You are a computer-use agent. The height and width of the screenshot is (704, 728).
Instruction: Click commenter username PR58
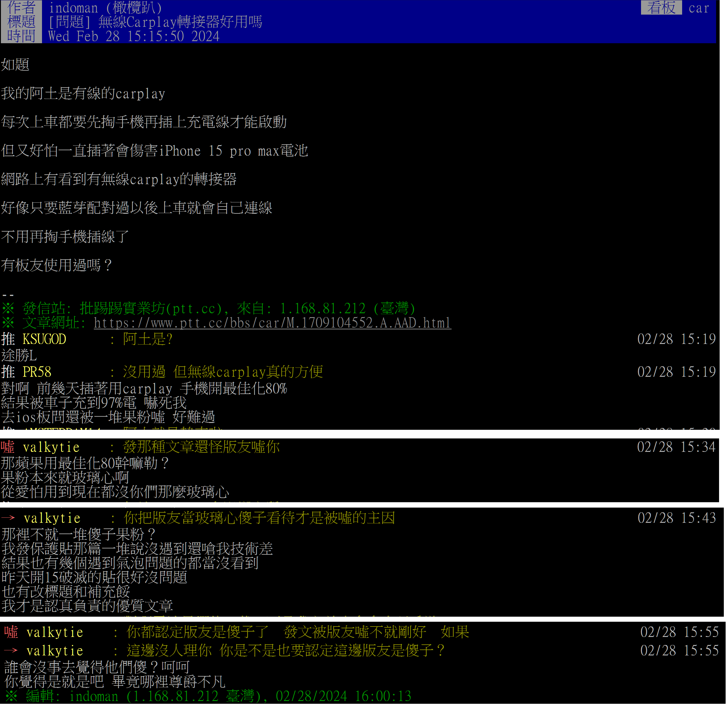tap(37, 372)
